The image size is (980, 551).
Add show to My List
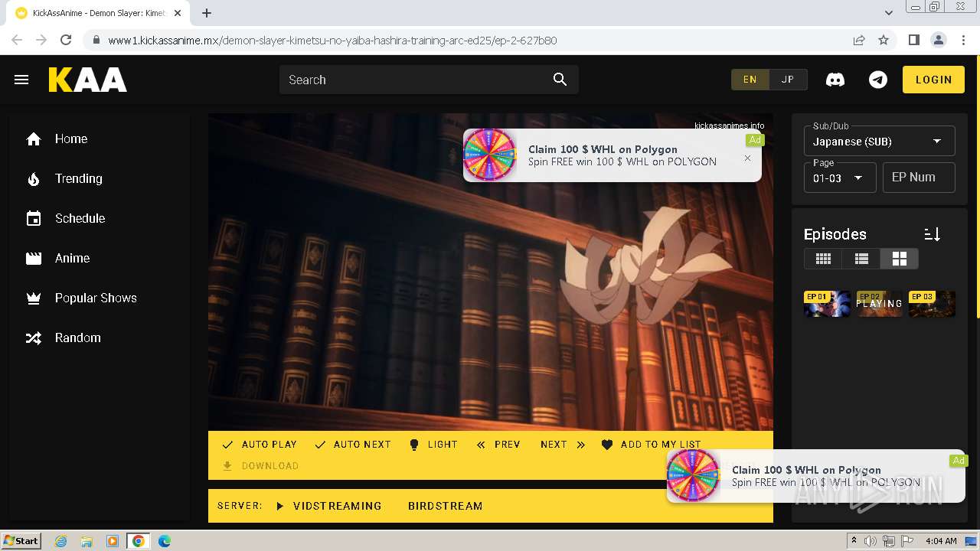(651, 445)
